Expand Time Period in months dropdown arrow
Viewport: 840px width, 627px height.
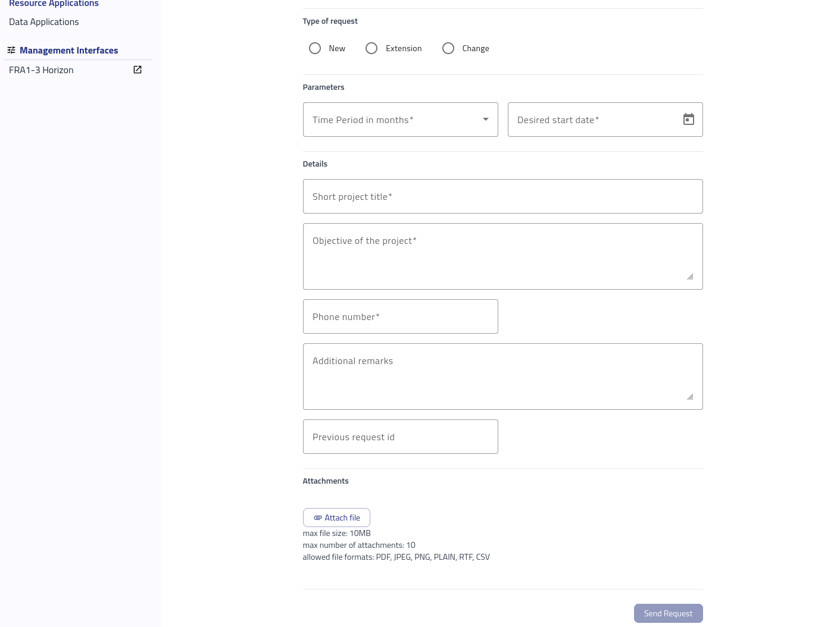tap(486, 120)
